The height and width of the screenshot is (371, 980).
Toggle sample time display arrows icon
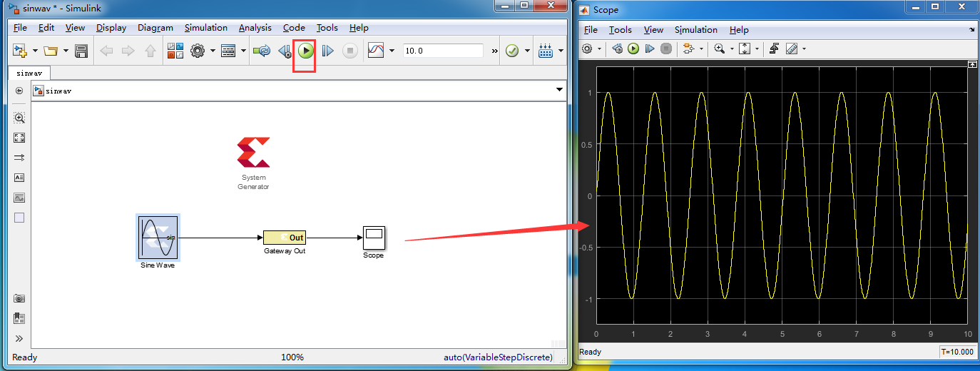(x=19, y=158)
